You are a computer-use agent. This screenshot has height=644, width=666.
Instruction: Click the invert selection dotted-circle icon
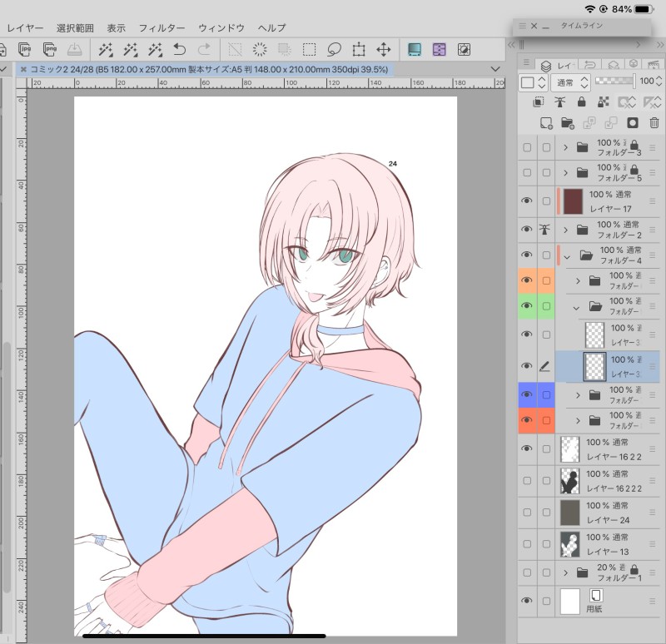pos(260,50)
